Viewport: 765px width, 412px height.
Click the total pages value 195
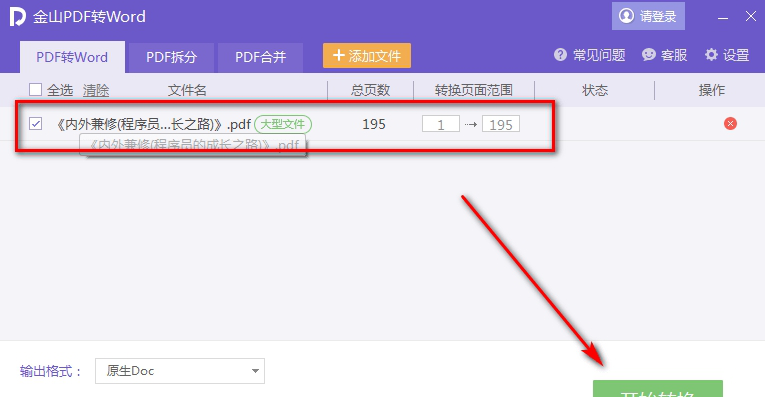(x=374, y=124)
